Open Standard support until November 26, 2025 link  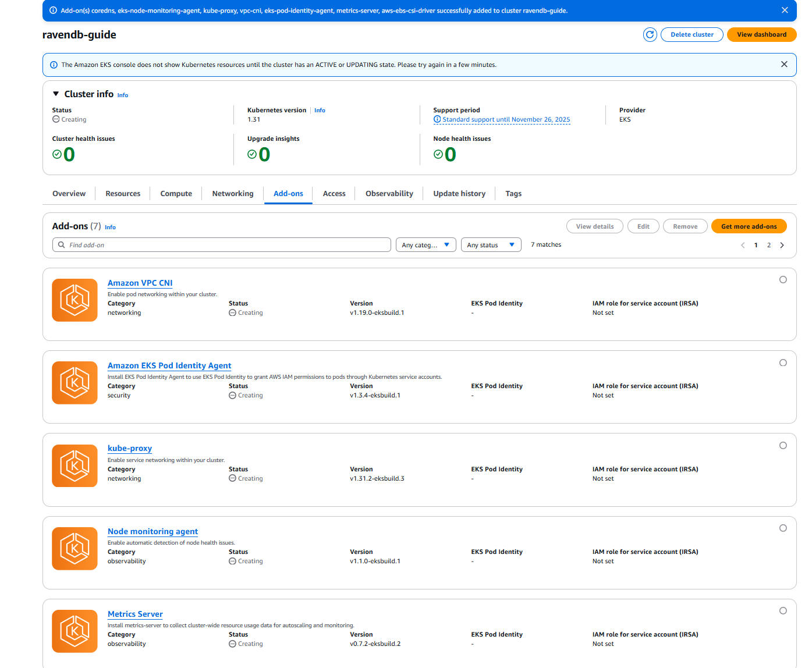pyautogui.click(x=506, y=119)
